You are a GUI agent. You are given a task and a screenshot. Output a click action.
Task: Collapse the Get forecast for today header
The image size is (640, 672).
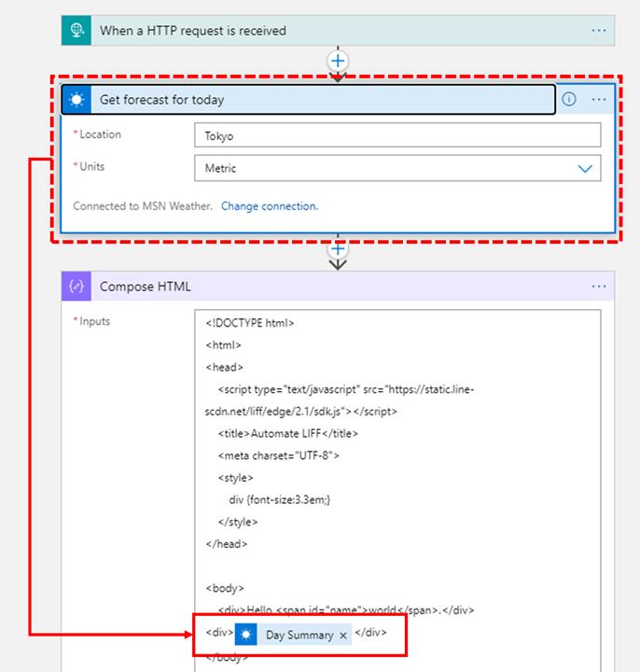pyautogui.click(x=309, y=100)
